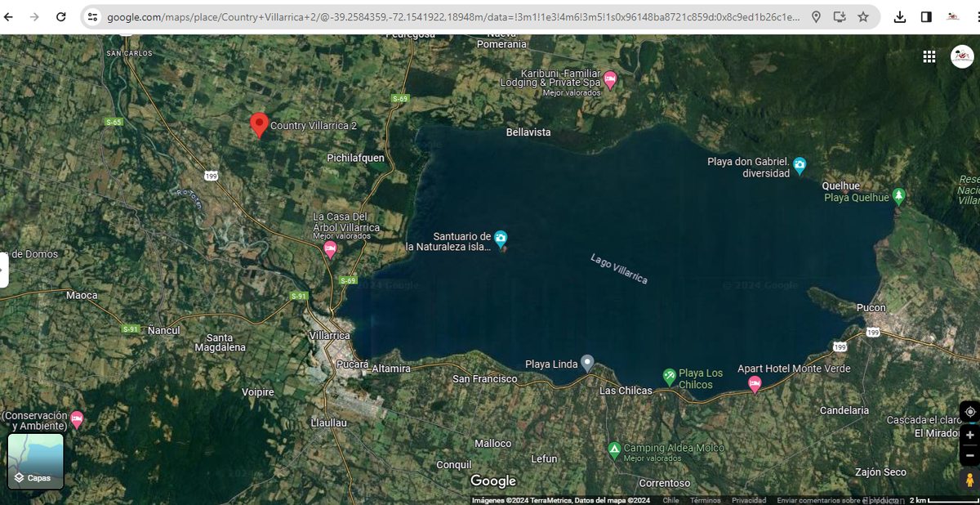Screen dimensions: 980x505
Task: Select Apart Hotel Monte Verde marker
Action: (755, 384)
